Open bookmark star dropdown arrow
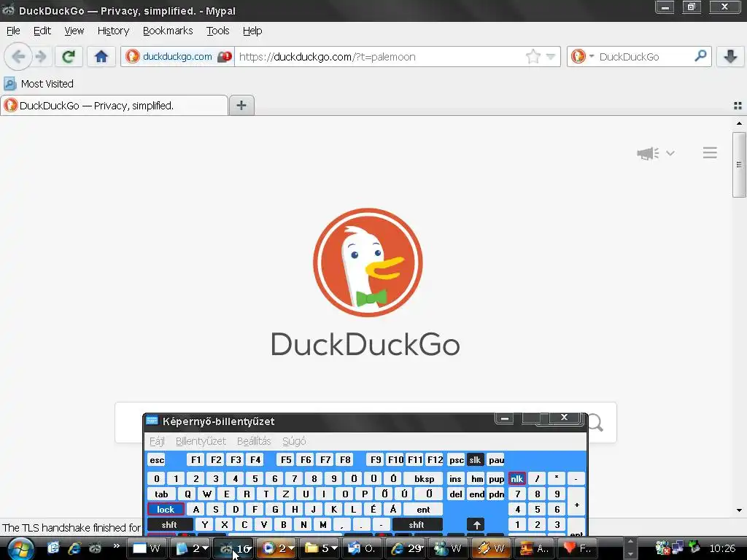Screen dimensions: 747x560 coord(551,57)
